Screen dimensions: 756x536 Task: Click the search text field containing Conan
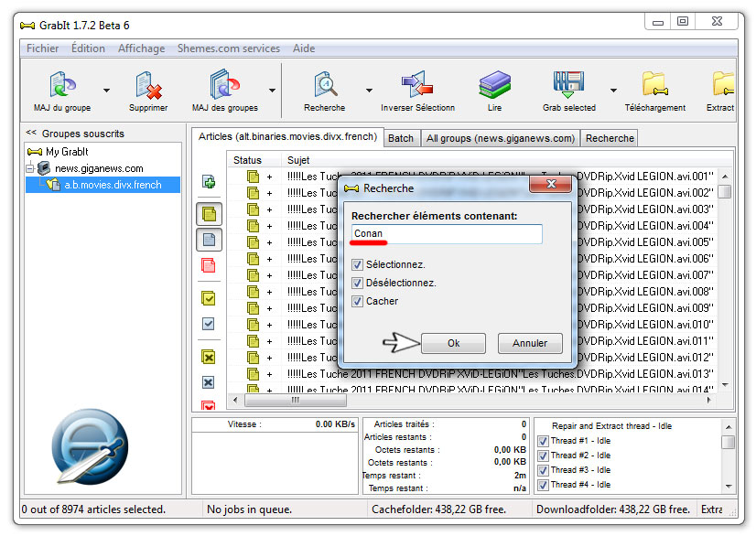point(447,234)
